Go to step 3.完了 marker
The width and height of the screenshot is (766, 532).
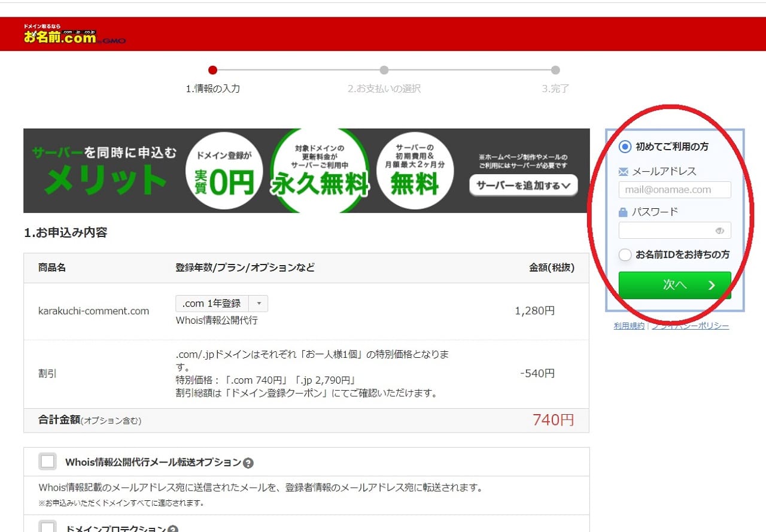coord(555,71)
